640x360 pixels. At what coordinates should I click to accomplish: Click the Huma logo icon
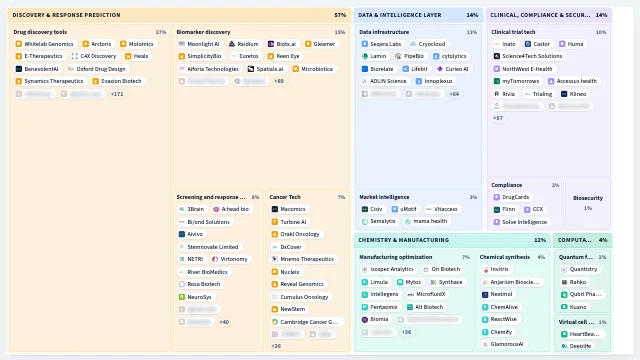[x=562, y=44]
